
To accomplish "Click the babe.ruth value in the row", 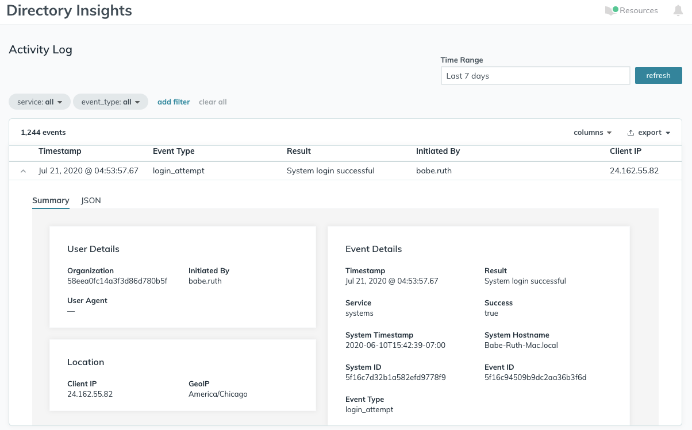I will click(x=434, y=171).
